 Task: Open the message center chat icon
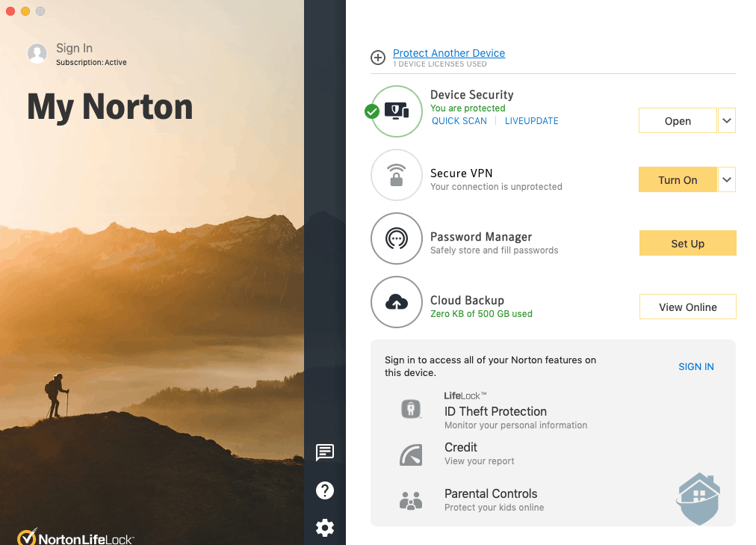[x=324, y=452]
